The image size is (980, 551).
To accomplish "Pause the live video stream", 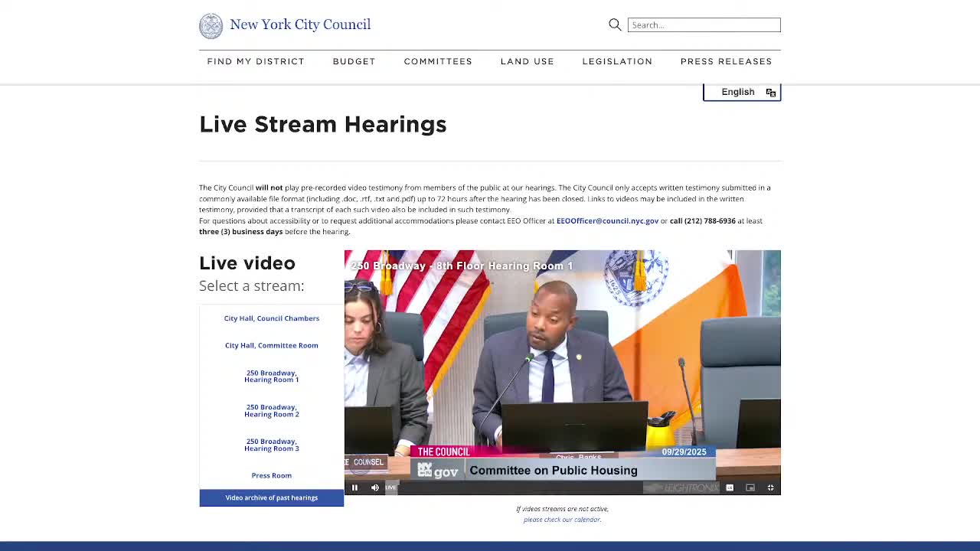I will [x=354, y=487].
